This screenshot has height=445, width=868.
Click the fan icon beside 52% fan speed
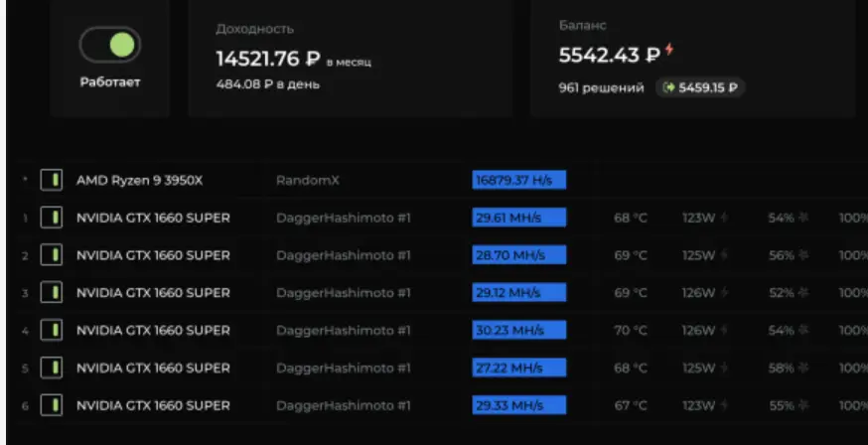803,293
